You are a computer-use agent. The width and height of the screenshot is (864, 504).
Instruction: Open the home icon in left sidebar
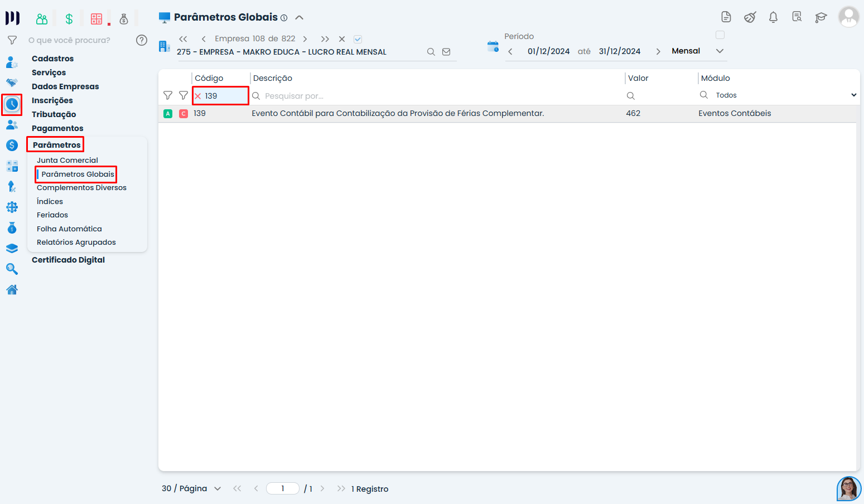(12, 289)
